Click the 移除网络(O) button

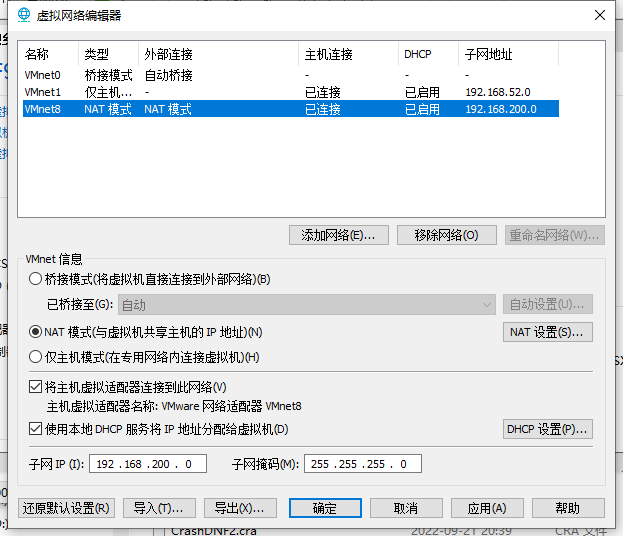point(447,235)
